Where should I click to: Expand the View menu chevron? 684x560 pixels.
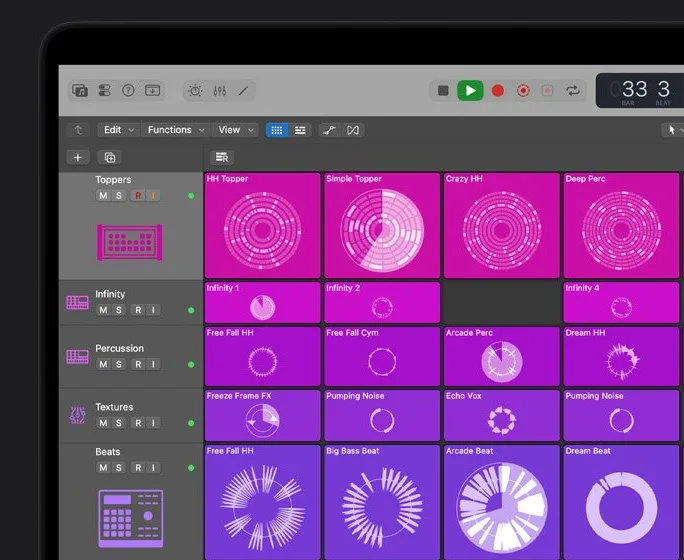click(x=251, y=130)
